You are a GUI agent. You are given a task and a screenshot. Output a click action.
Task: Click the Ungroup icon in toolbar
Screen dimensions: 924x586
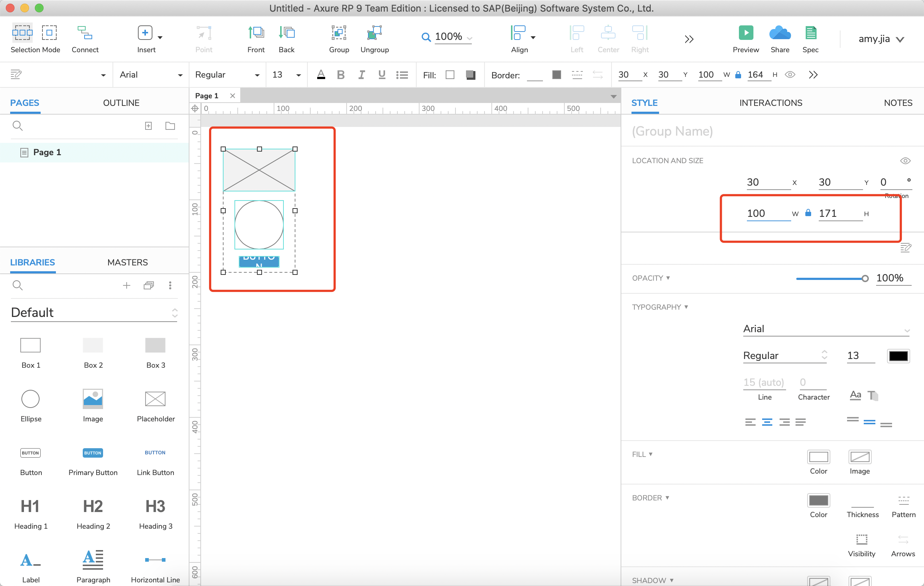coord(374,33)
